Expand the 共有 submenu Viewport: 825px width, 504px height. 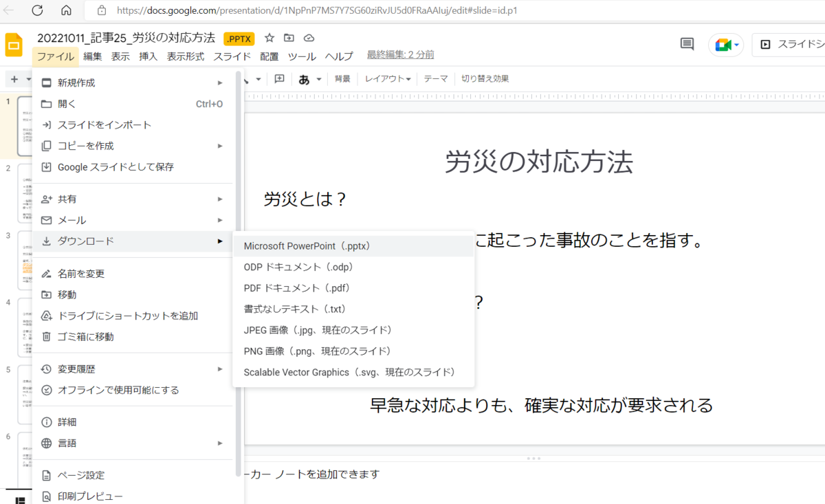(133, 199)
